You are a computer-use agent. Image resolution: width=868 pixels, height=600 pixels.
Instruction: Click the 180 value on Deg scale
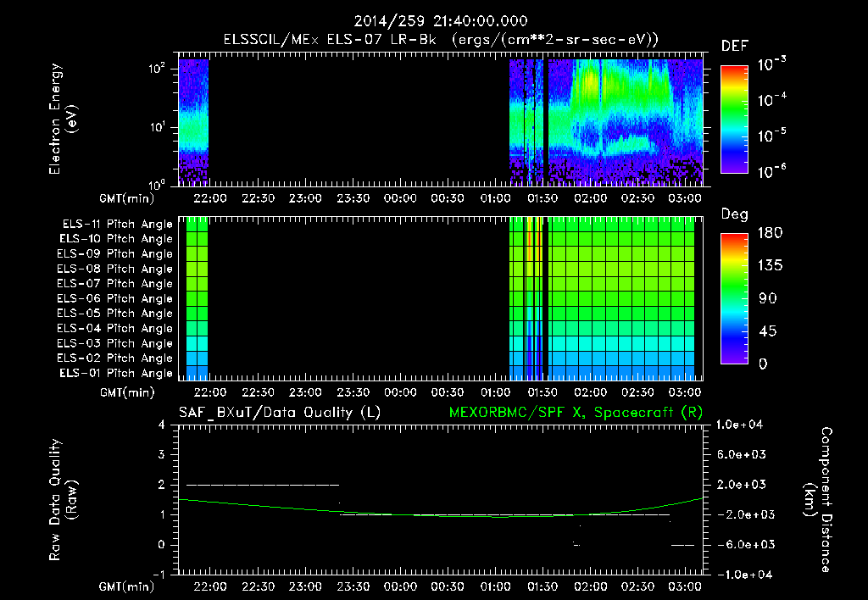click(770, 232)
